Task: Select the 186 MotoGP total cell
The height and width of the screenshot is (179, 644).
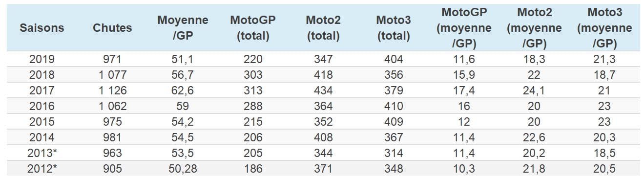Action: click(253, 169)
